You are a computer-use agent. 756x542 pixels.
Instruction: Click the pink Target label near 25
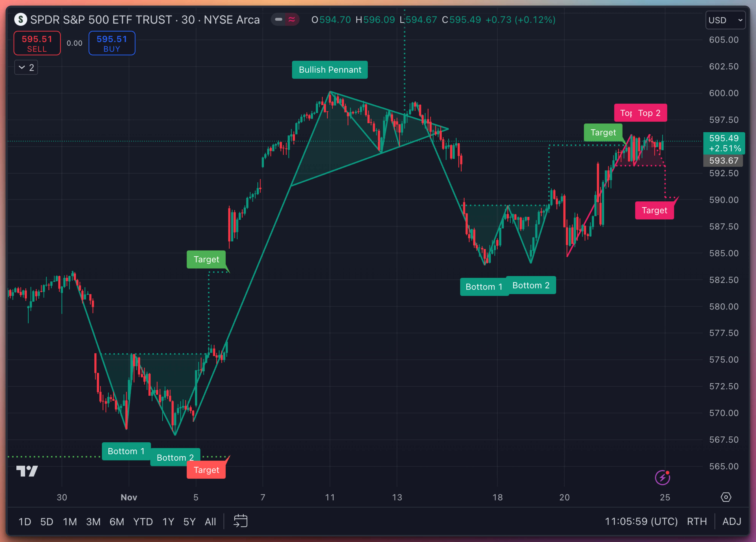point(654,210)
